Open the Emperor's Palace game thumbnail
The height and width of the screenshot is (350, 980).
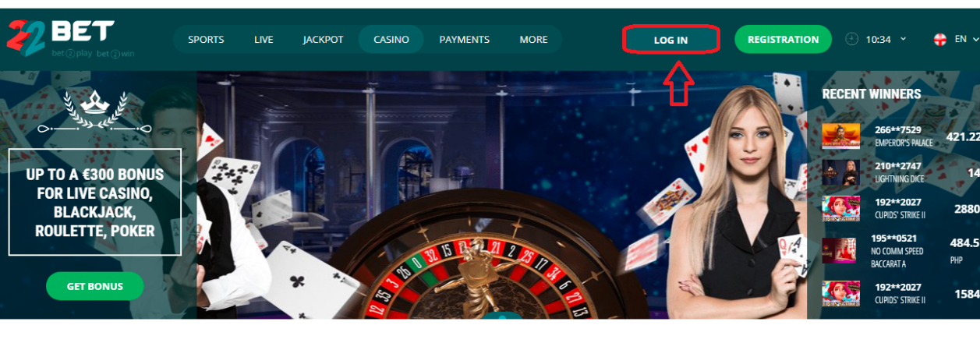(841, 136)
